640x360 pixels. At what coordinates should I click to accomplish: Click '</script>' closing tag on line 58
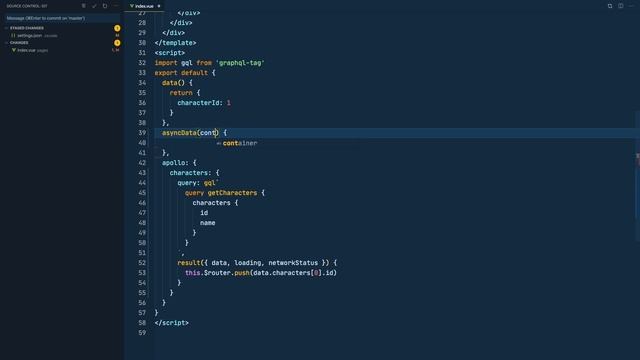(x=171, y=323)
